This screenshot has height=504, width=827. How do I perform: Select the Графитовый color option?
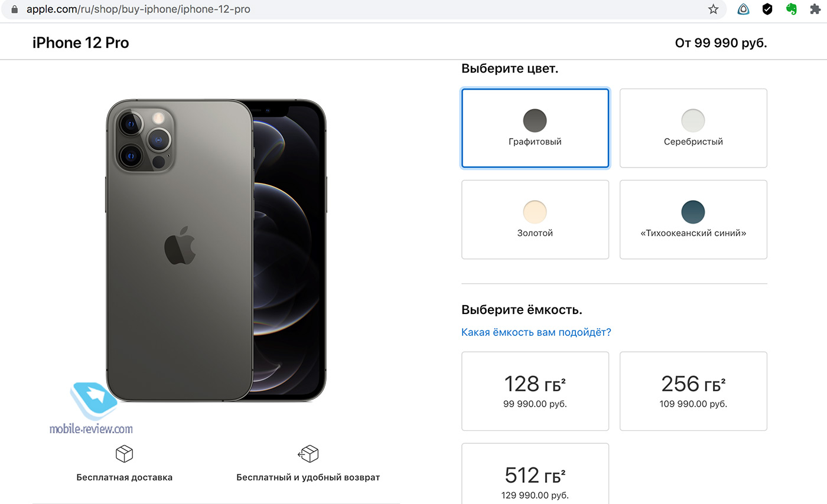click(x=535, y=128)
